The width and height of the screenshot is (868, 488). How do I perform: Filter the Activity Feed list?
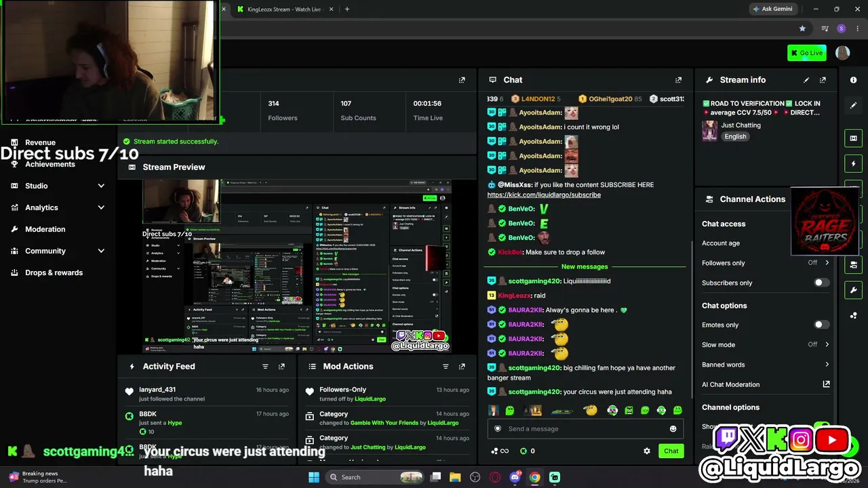point(265,367)
